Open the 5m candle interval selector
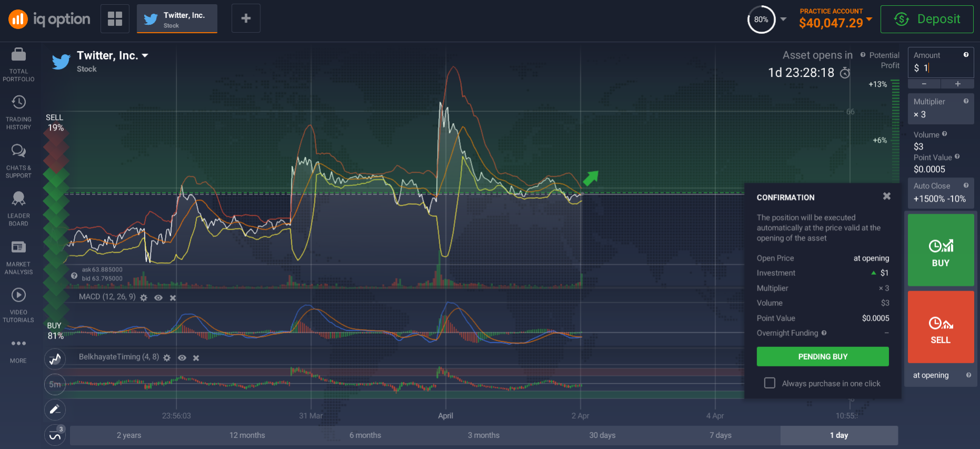This screenshot has height=449, width=980. pos(55,384)
